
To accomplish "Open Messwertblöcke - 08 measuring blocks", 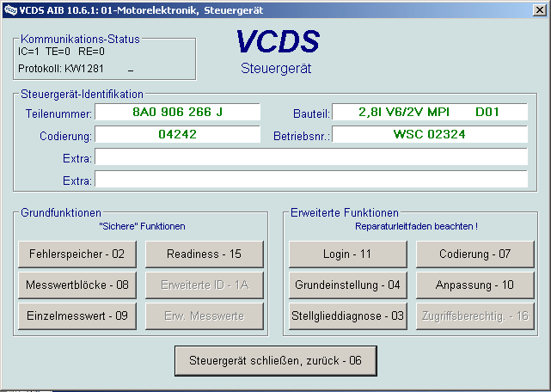I will (77, 285).
